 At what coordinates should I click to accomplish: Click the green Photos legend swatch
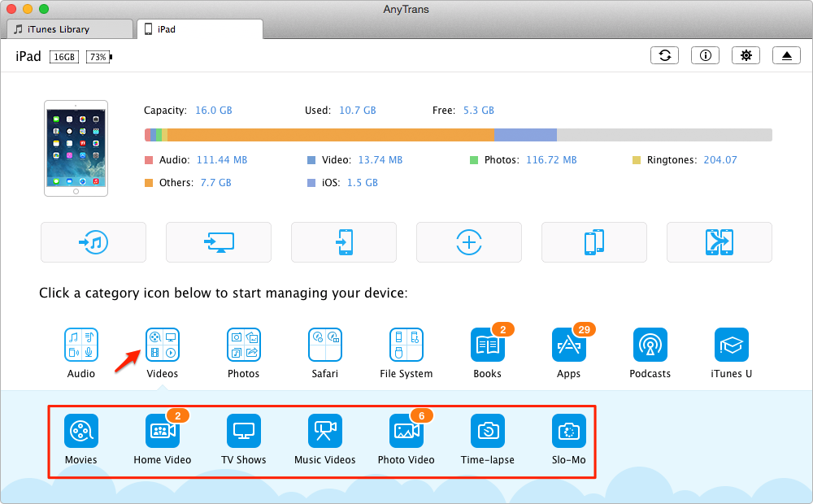[x=474, y=160]
